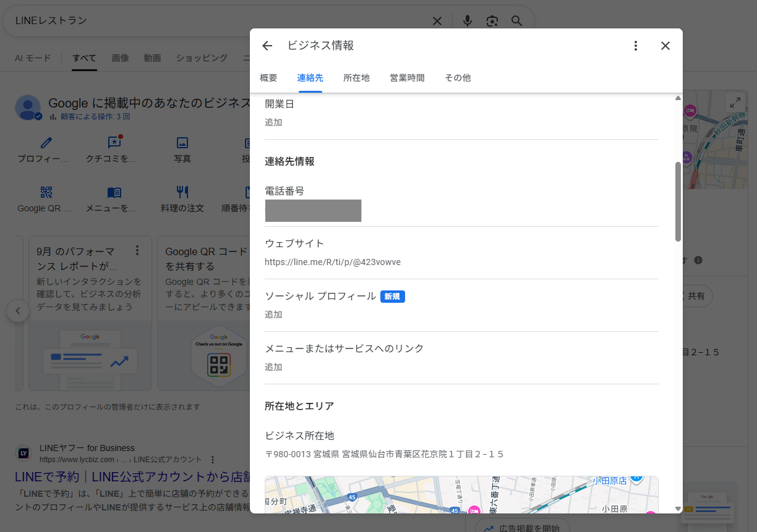Select the 営業時間 tab

click(x=407, y=78)
